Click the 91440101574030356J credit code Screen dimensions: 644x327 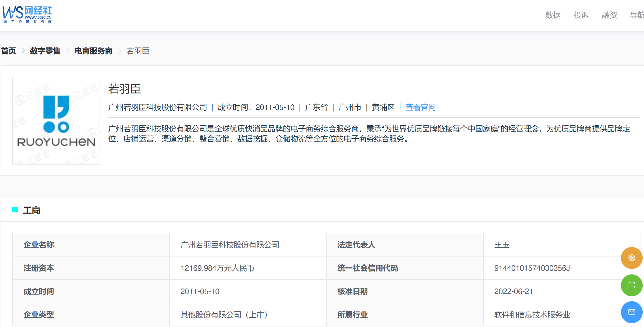[x=532, y=268]
